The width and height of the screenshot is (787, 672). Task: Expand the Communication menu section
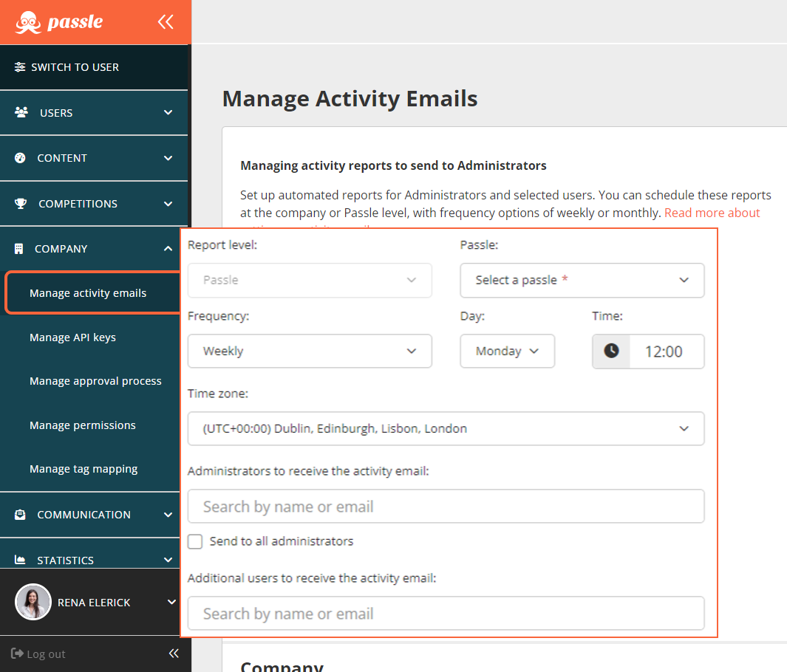pos(168,515)
